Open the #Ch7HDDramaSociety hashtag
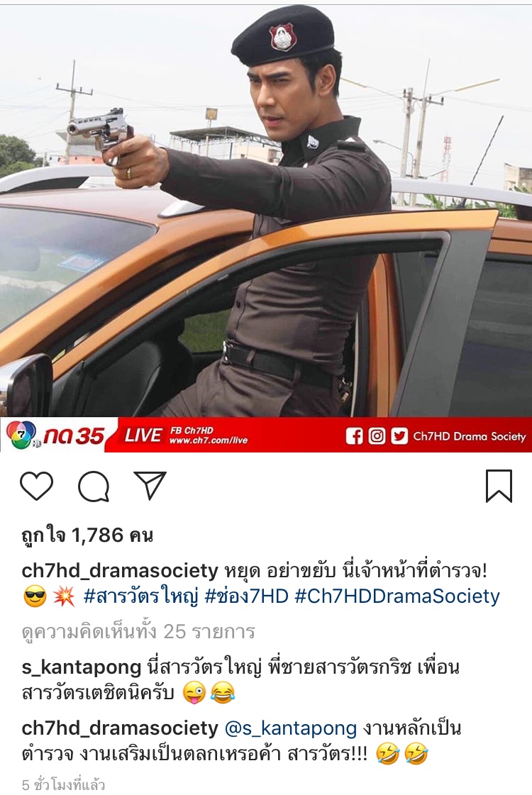Viewport: 532px width, 795px height. coord(397,596)
